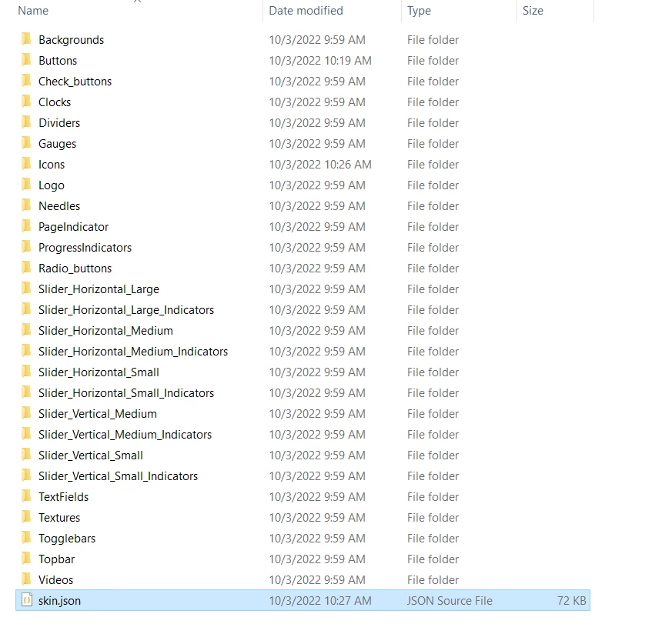
Task: Select the Slider_Horizontal_Small_Indicators folder name
Action: 126,393
